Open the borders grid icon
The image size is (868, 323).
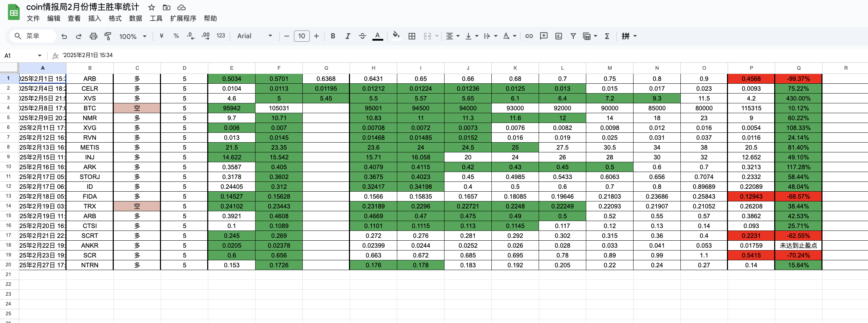pyautogui.click(x=412, y=36)
